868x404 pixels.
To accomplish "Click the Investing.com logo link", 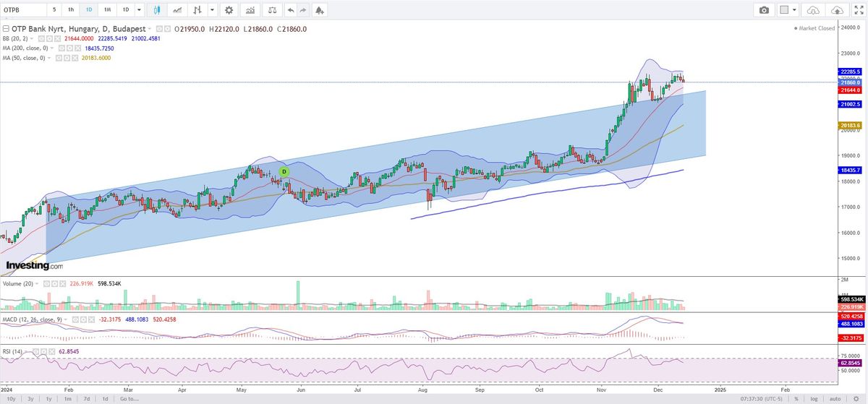I will [x=35, y=266].
